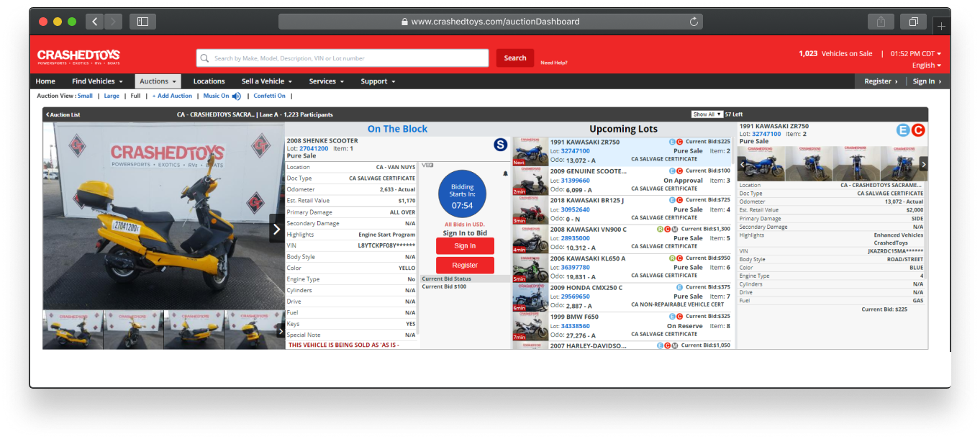Expand the Find Vehicles menu
Image resolution: width=980 pixels, height=439 pixels.
pyautogui.click(x=97, y=81)
